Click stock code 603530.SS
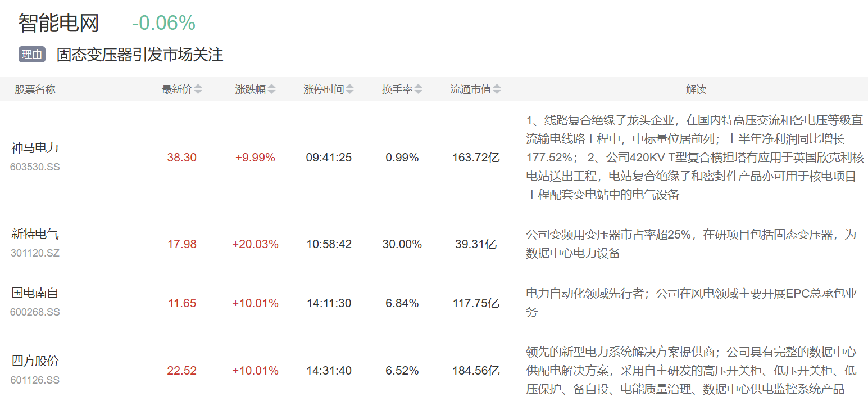 (35, 167)
